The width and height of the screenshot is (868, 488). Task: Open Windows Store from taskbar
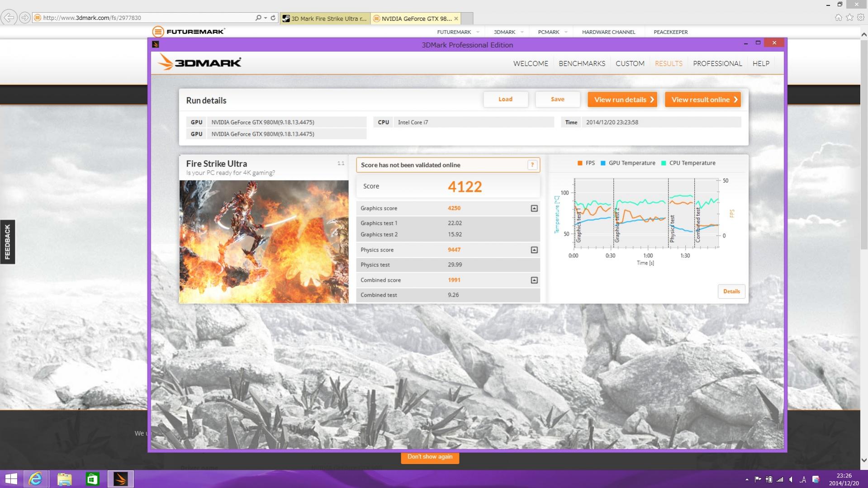pos(92,479)
